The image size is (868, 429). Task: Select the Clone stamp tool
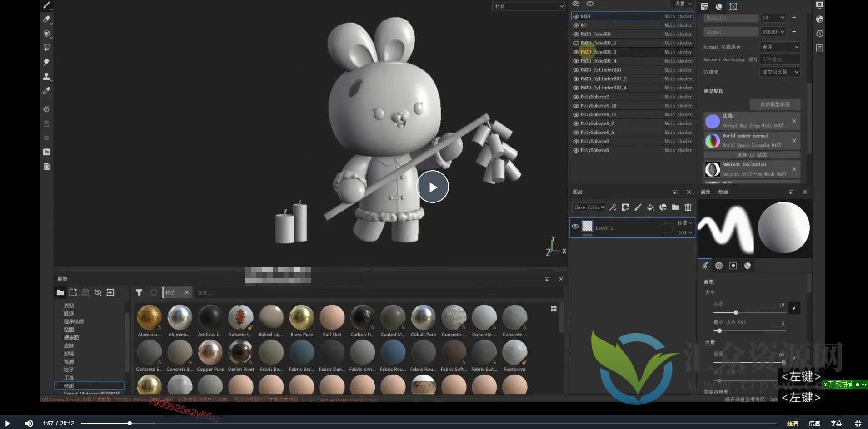point(46,76)
